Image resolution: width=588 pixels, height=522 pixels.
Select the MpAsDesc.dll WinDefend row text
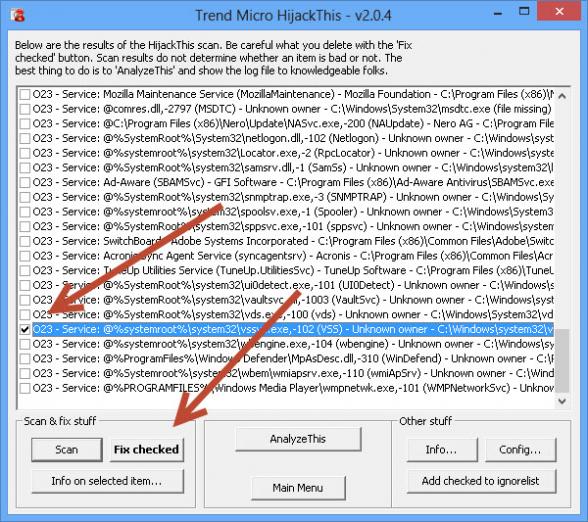[x=293, y=358]
